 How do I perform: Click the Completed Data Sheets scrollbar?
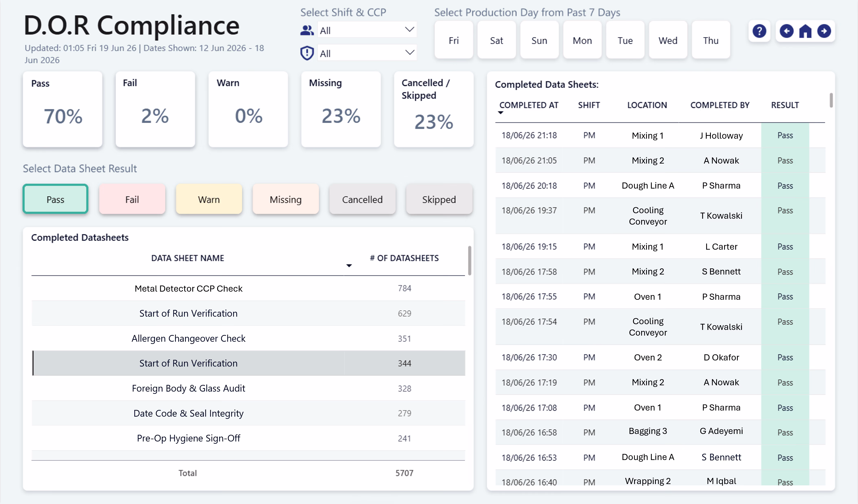point(831,100)
